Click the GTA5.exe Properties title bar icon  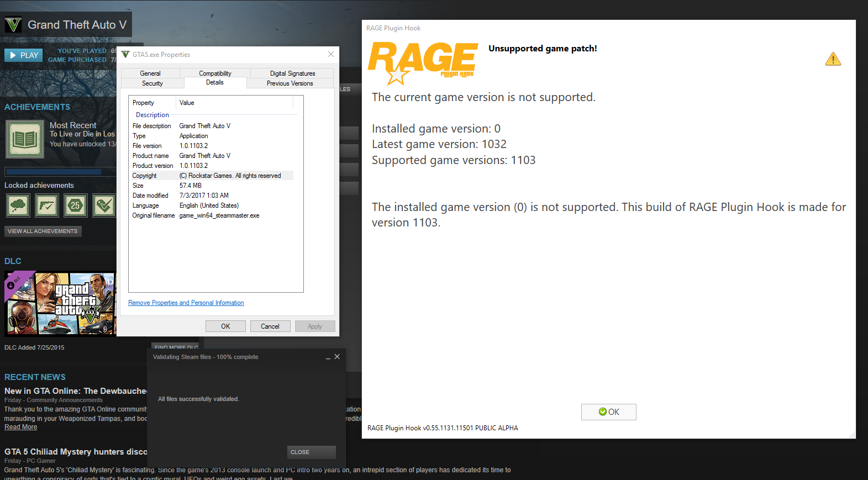[x=125, y=55]
